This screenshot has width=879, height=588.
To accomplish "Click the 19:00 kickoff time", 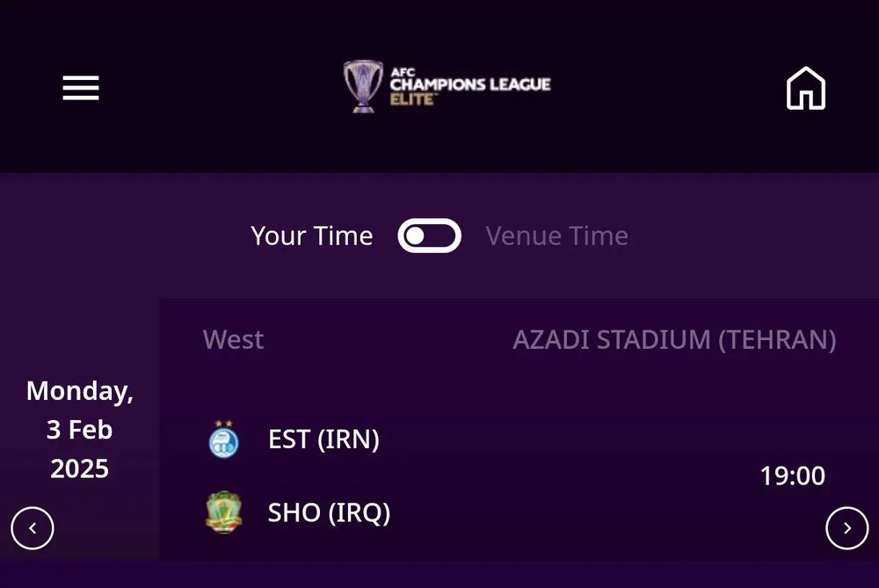I will coord(792,475).
